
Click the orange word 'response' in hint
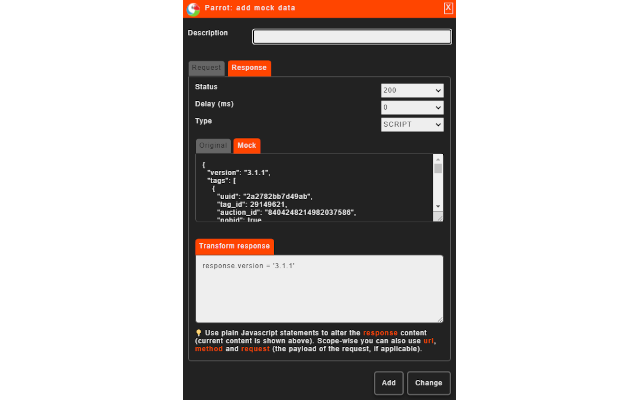(380, 333)
